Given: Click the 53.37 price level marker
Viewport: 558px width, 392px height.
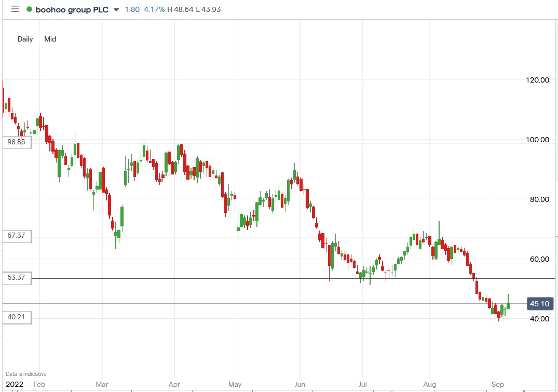Looking at the screenshot, I should (16, 278).
